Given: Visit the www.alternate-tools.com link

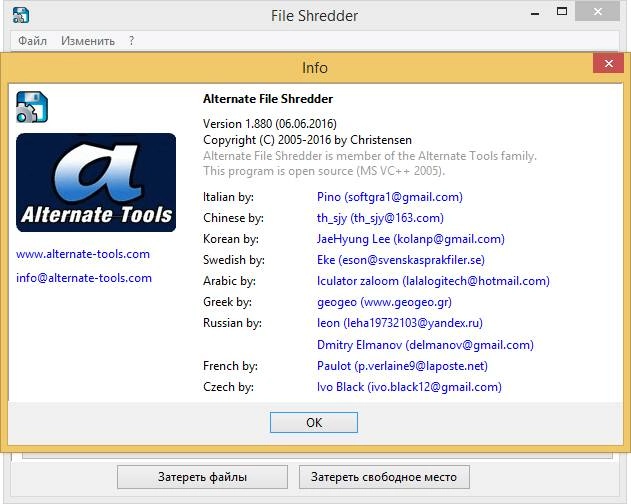Looking at the screenshot, I should pos(83,254).
